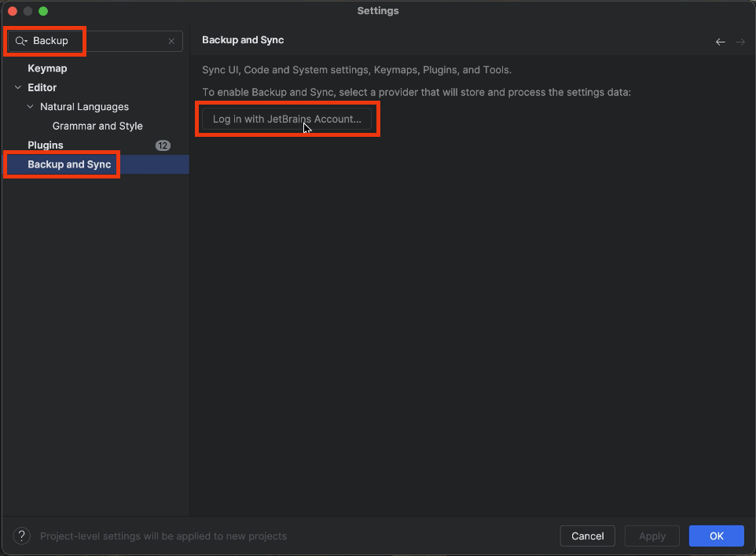Confirm settings with OK
The width and height of the screenshot is (756, 556).
coord(716,536)
